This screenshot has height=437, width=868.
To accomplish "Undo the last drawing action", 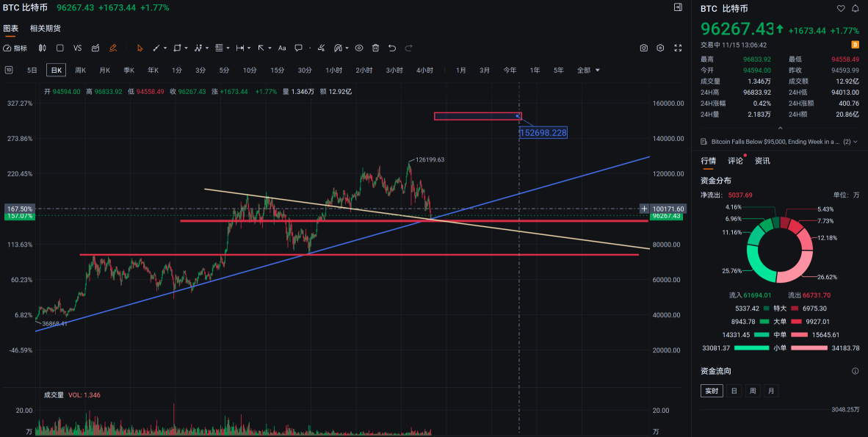I will [392, 48].
